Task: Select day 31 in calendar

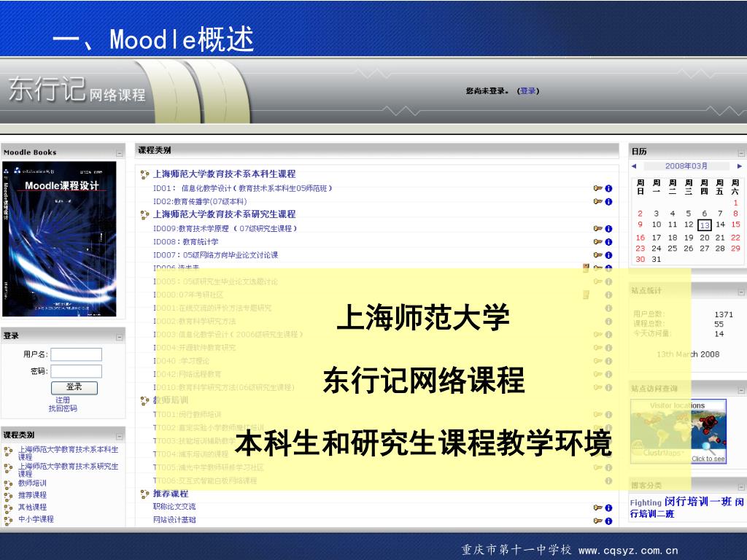Action: (x=657, y=260)
